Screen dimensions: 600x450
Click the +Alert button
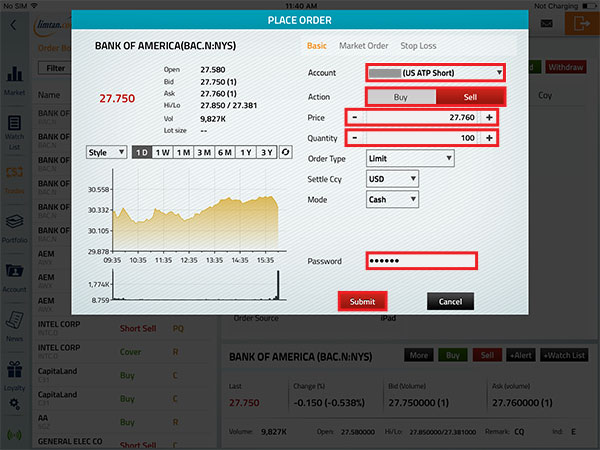(521, 355)
